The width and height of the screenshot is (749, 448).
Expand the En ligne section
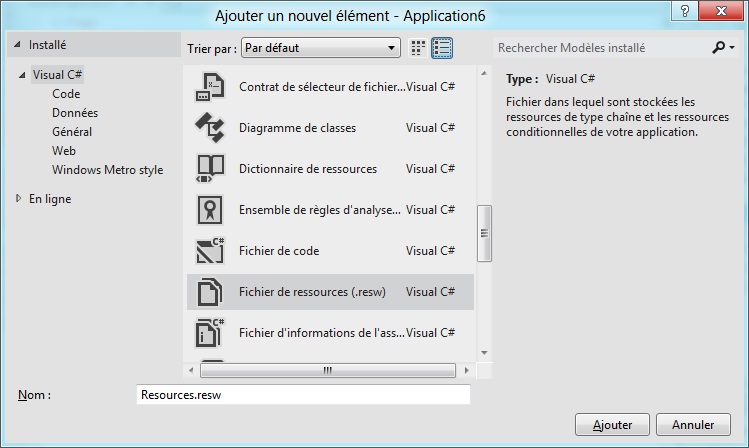coord(19,198)
